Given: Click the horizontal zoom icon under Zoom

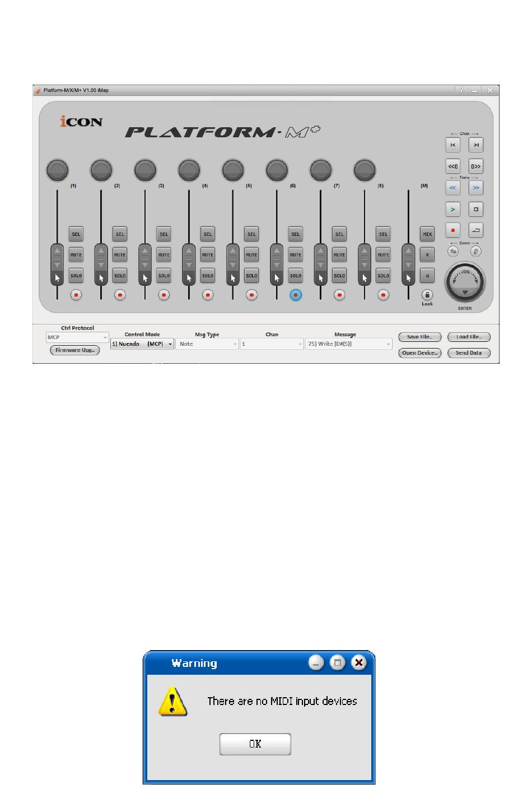Looking at the screenshot, I should click(453, 251).
